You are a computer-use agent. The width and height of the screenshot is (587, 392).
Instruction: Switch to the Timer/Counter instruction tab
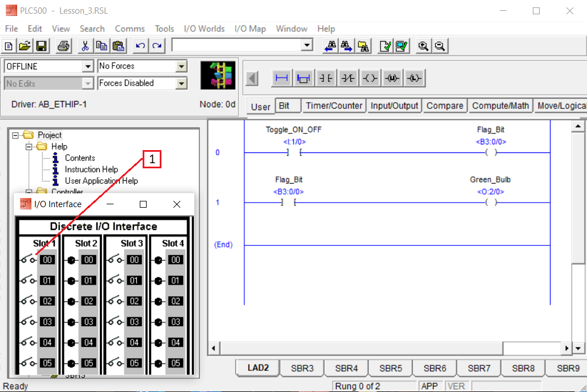(x=334, y=106)
